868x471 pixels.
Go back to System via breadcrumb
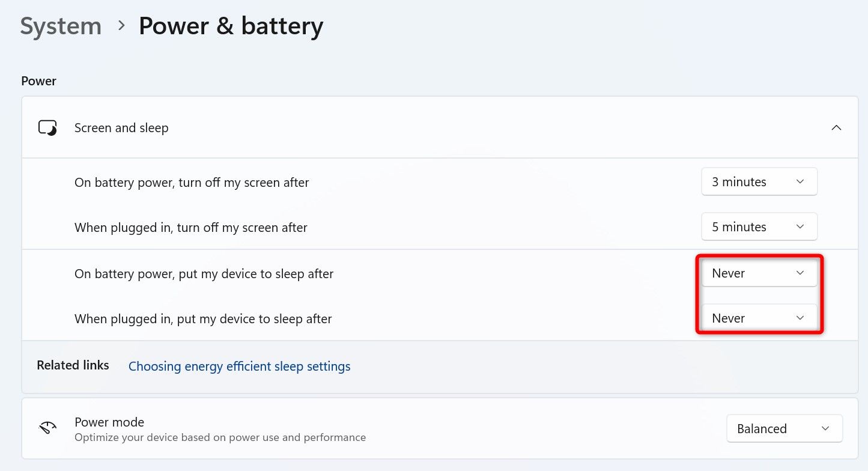61,26
